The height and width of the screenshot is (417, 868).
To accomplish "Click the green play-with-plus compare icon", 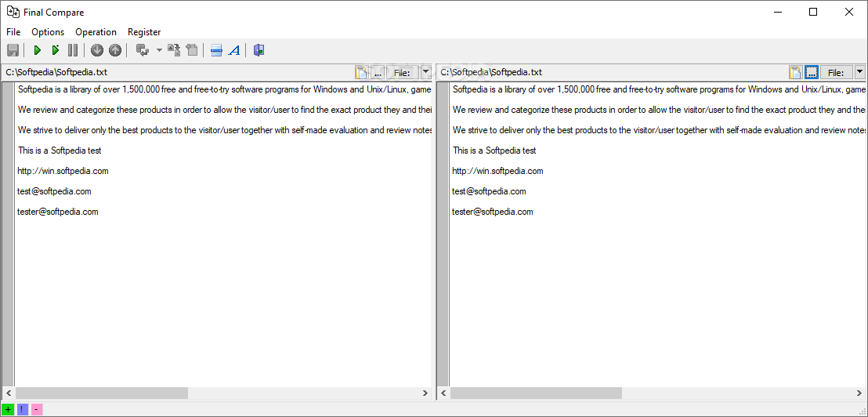I will pos(56,50).
